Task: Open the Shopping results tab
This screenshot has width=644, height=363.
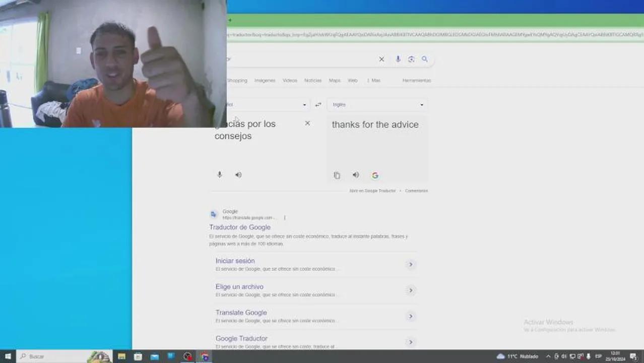Action: pyautogui.click(x=237, y=81)
